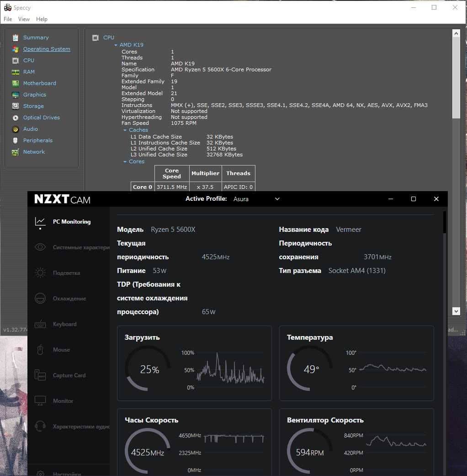The height and width of the screenshot is (476, 467).
Task: Open the Graphics monitor icon
Action: pos(15,95)
